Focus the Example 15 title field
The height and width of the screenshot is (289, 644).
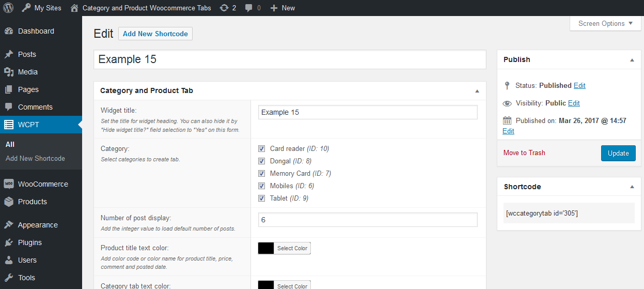[290, 59]
